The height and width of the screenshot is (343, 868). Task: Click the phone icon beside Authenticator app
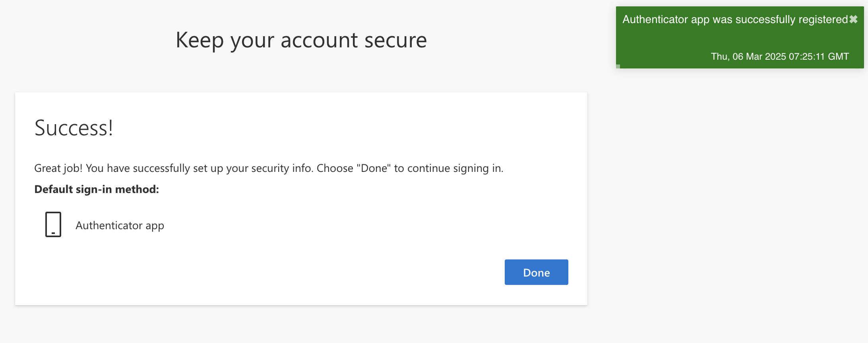tap(53, 224)
